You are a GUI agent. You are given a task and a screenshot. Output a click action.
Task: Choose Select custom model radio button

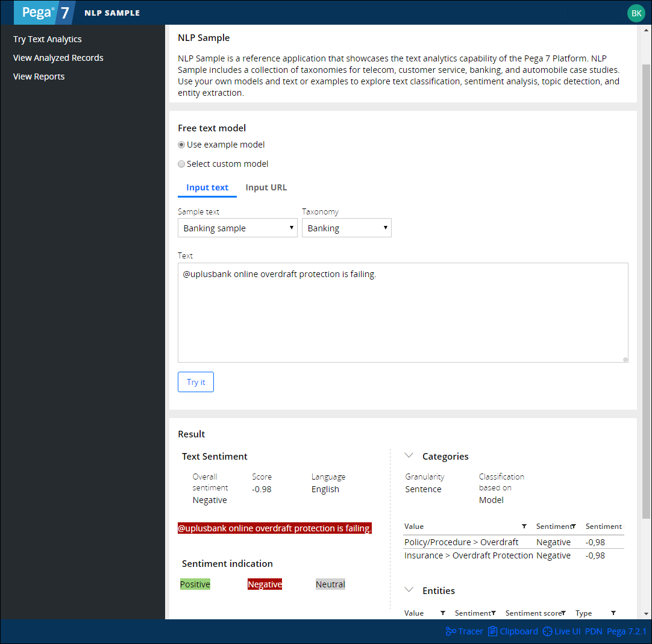click(x=181, y=164)
